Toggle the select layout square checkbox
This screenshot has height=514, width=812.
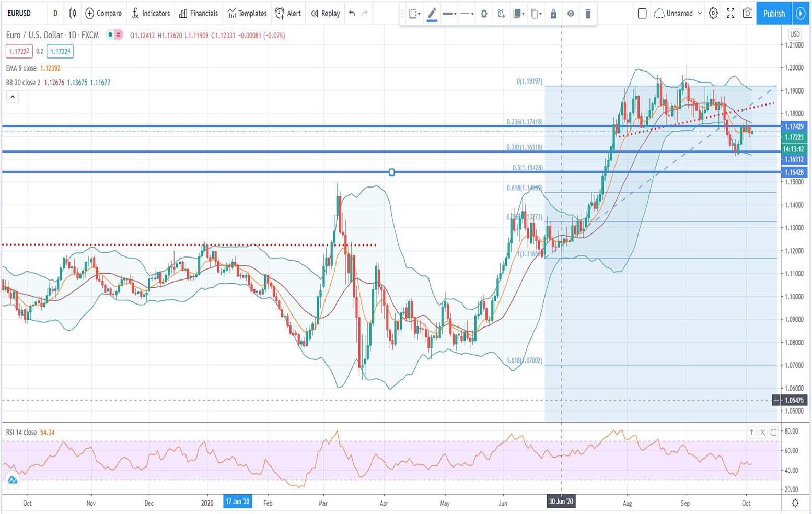pyautogui.click(x=642, y=13)
